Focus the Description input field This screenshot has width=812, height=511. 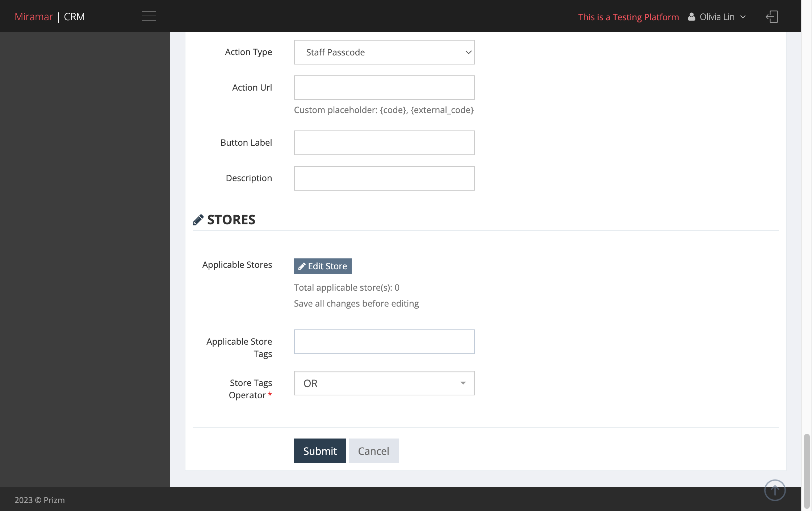[384, 178]
